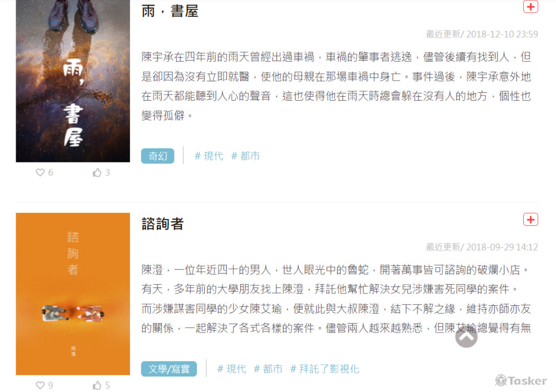Click the # 都市 tag under 雨，書屋

(x=245, y=156)
